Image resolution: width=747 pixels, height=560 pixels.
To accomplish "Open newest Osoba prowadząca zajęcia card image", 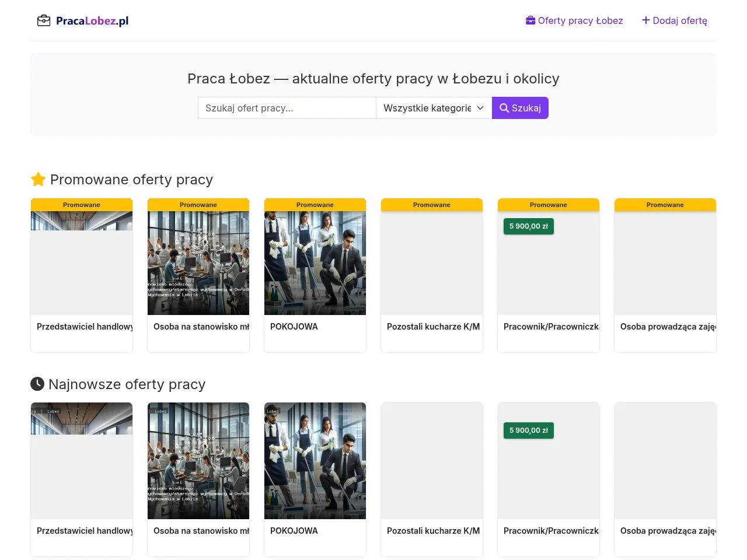I will pyautogui.click(x=665, y=461).
